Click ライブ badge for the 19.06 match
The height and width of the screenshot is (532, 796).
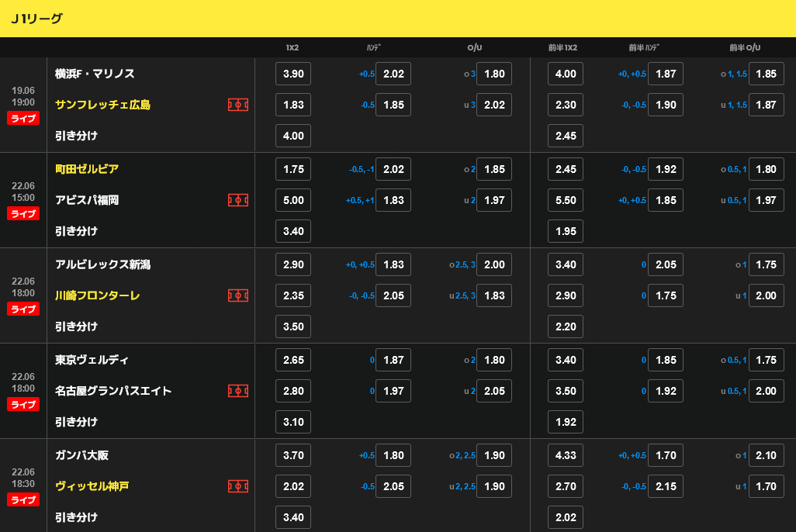point(23,119)
